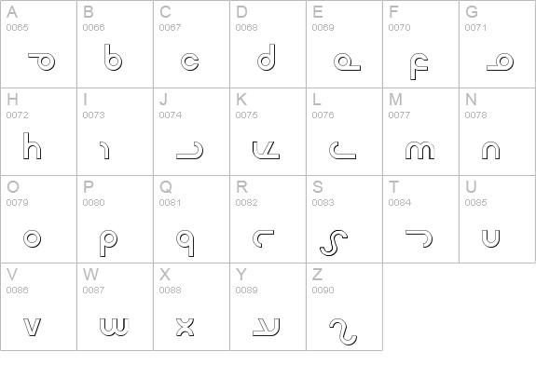Click the U character cell (0085)
536x392 pixels.
click(498, 219)
